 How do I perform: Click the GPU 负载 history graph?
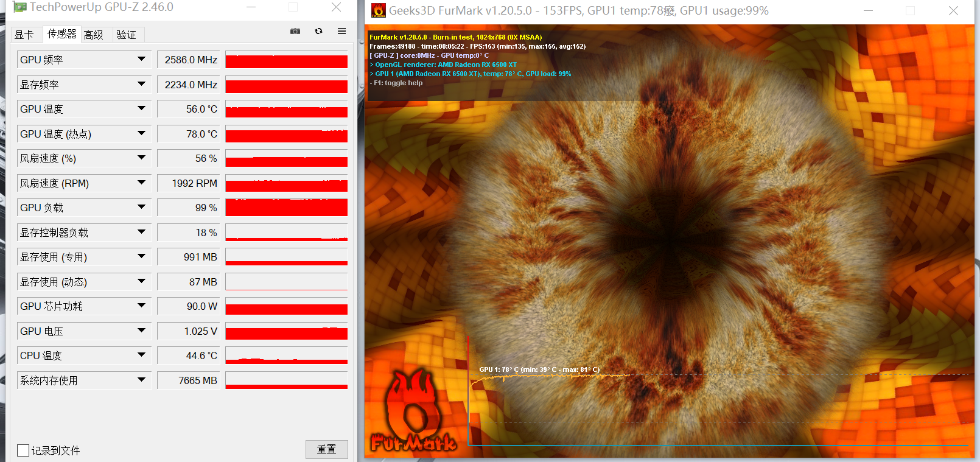coord(286,208)
